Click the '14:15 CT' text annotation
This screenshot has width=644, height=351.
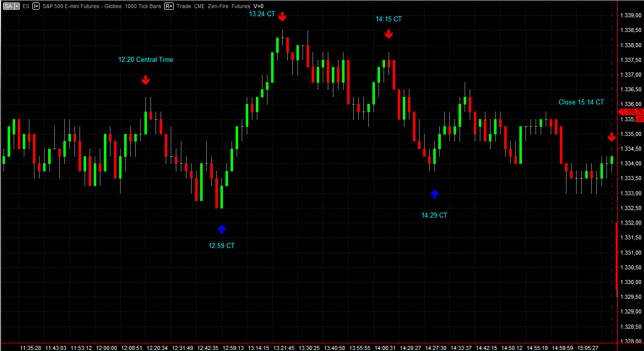click(x=389, y=19)
